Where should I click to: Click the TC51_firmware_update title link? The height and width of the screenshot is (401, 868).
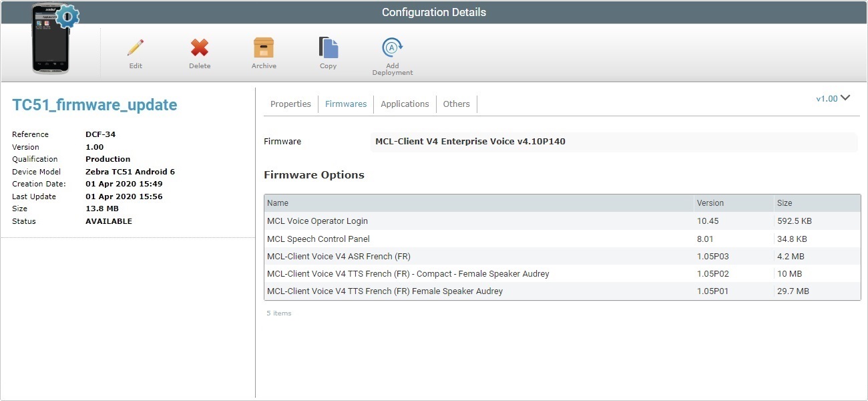(94, 104)
